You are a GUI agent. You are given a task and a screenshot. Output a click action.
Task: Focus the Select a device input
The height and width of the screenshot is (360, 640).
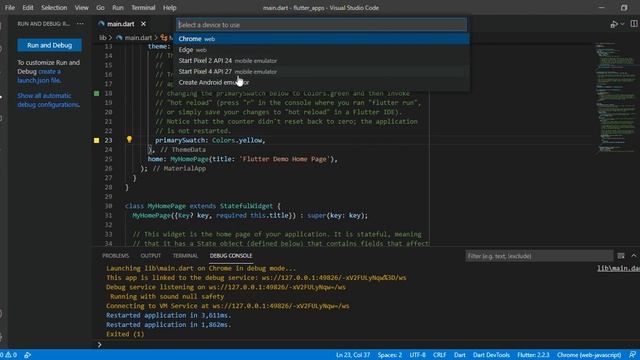click(321, 25)
